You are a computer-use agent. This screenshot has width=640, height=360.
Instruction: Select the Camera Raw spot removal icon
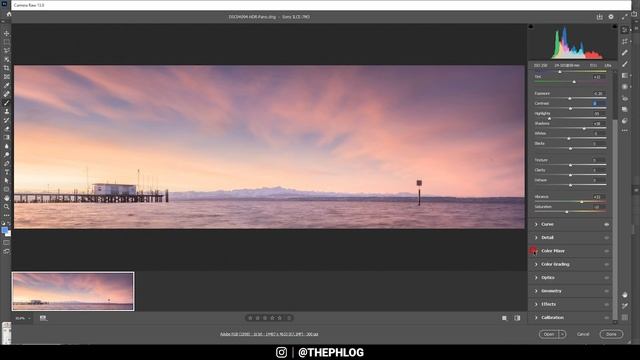[x=624, y=53]
